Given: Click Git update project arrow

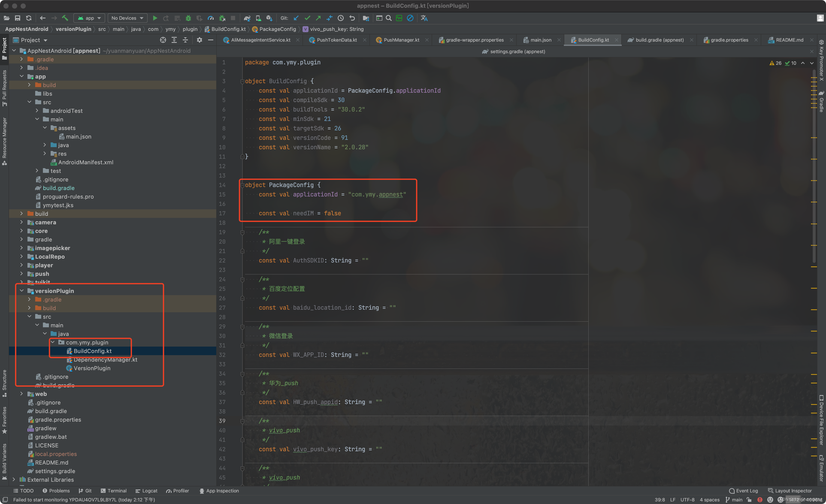Looking at the screenshot, I should tap(296, 18).
